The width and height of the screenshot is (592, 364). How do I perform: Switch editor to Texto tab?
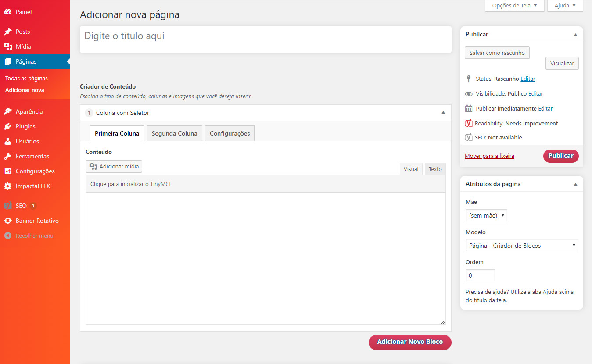pyautogui.click(x=435, y=169)
